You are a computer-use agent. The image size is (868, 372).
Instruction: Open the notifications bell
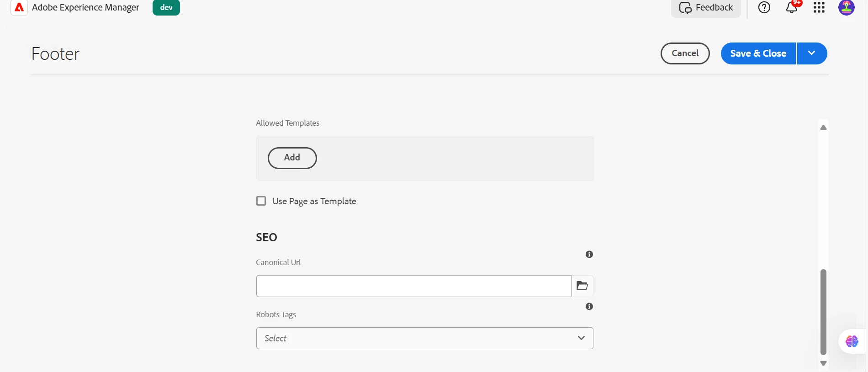792,7
